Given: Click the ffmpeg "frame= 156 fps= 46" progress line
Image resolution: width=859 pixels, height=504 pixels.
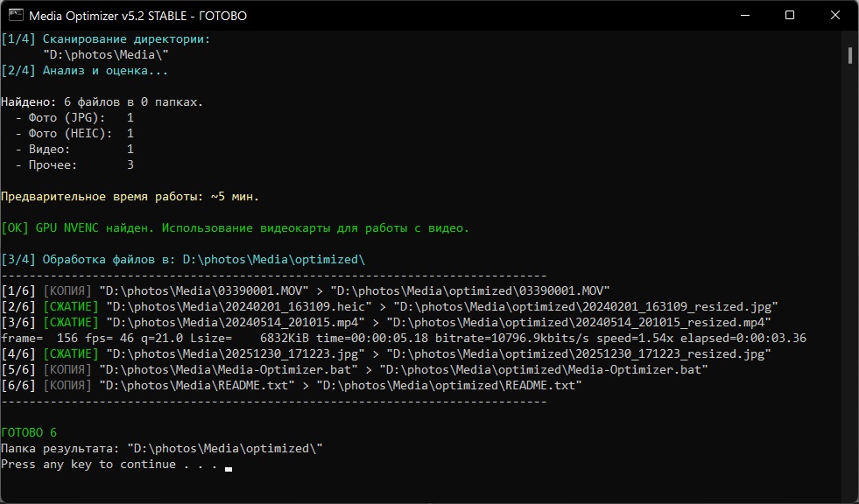Looking at the screenshot, I should (403, 338).
